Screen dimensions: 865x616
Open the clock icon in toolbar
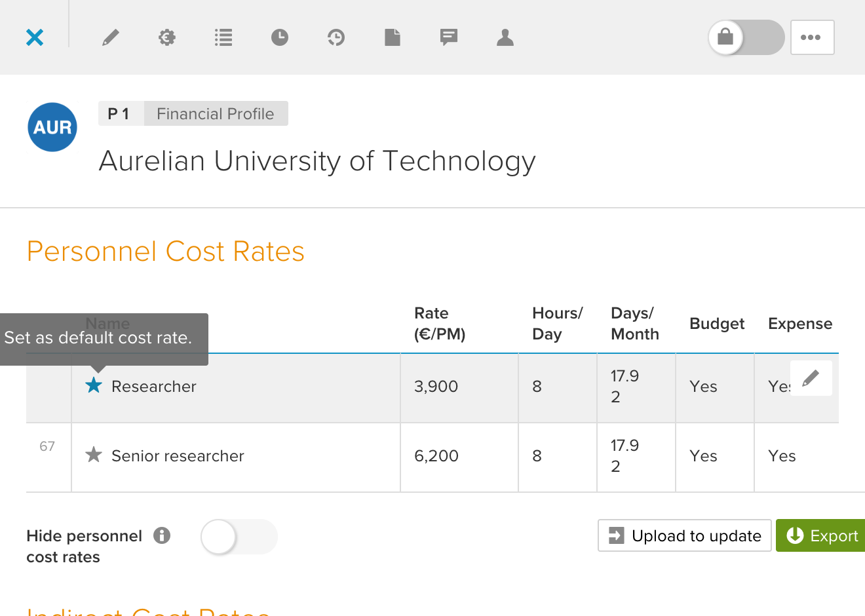[280, 37]
